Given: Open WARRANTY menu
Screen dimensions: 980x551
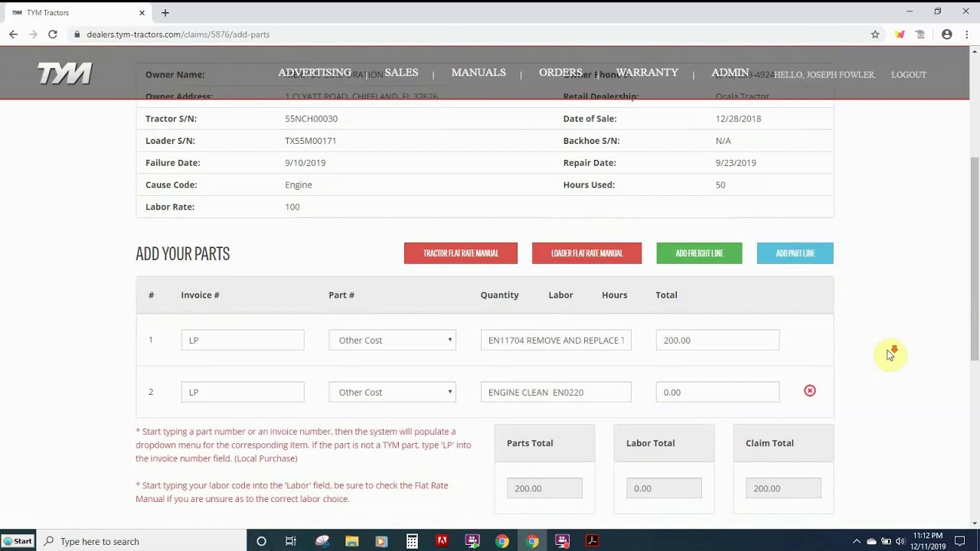Looking at the screenshot, I should point(647,73).
